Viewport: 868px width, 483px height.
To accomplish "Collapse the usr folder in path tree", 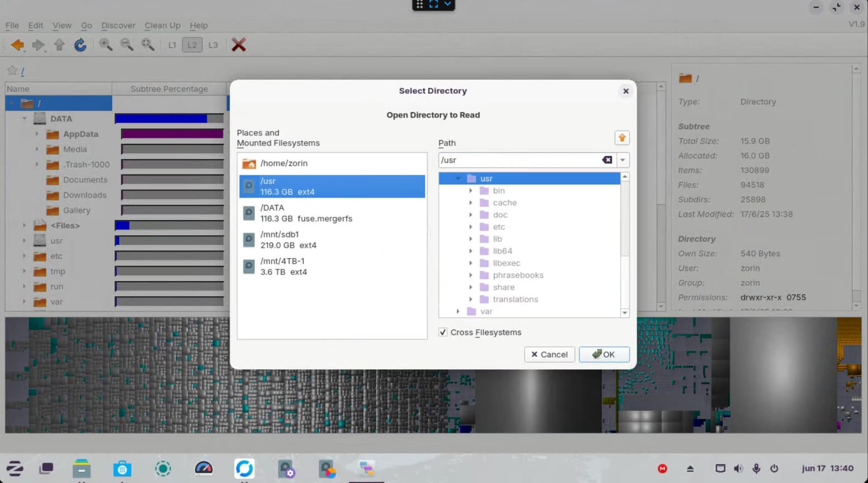I will click(458, 178).
